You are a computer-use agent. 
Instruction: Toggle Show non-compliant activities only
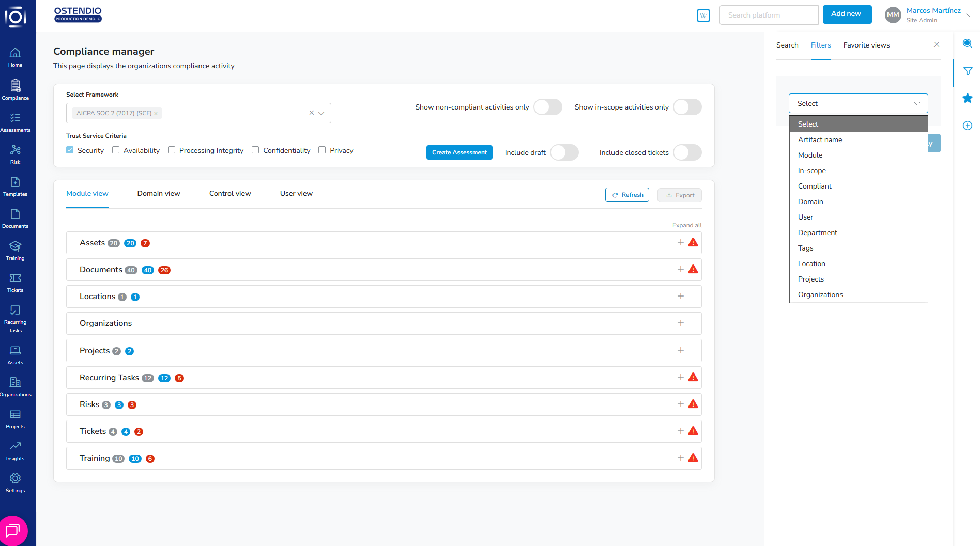[x=547, y=107]
